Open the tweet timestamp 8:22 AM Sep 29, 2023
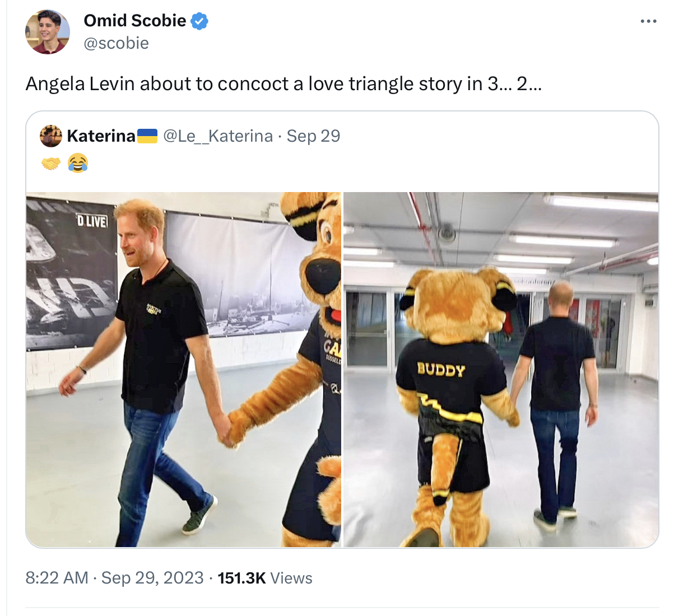This screenshot has width=674, height=616. (114, 578)
